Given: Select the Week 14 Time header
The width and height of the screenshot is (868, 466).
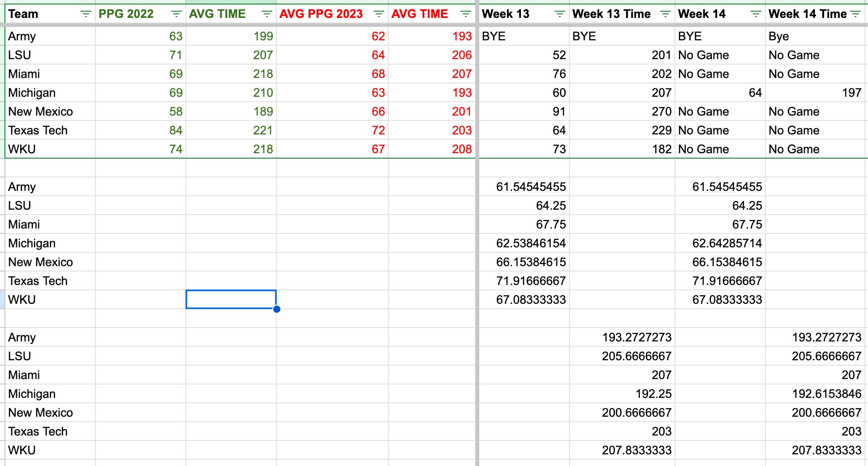Looking at the screenshot, I should pos(815,14).
